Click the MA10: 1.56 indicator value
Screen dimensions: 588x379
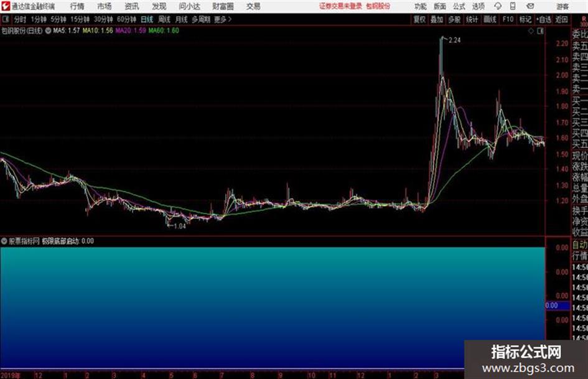pos(98,30)
